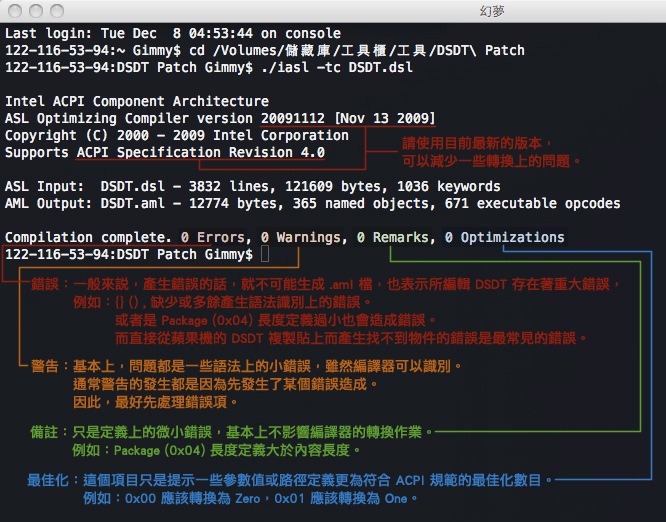Click the red note 請使用目前最新的版本
The width and height of the screenshot is (666, 522).
coord(477,143)
